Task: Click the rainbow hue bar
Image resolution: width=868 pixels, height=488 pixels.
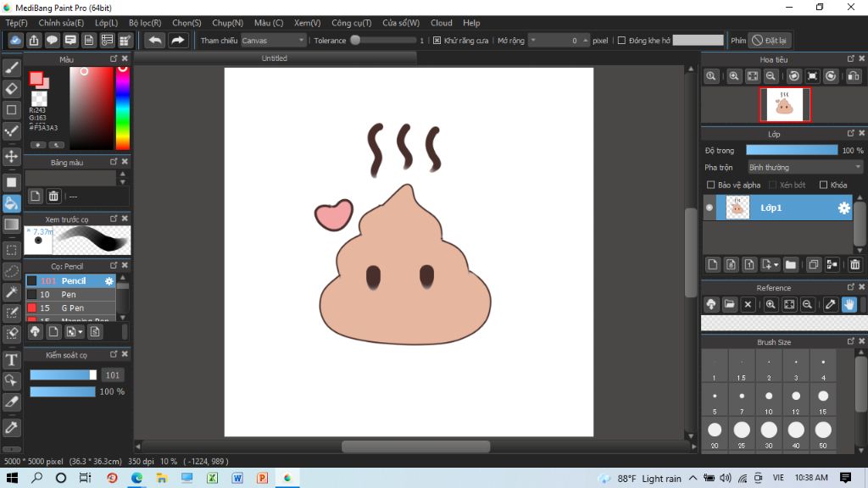Action: 122,108
